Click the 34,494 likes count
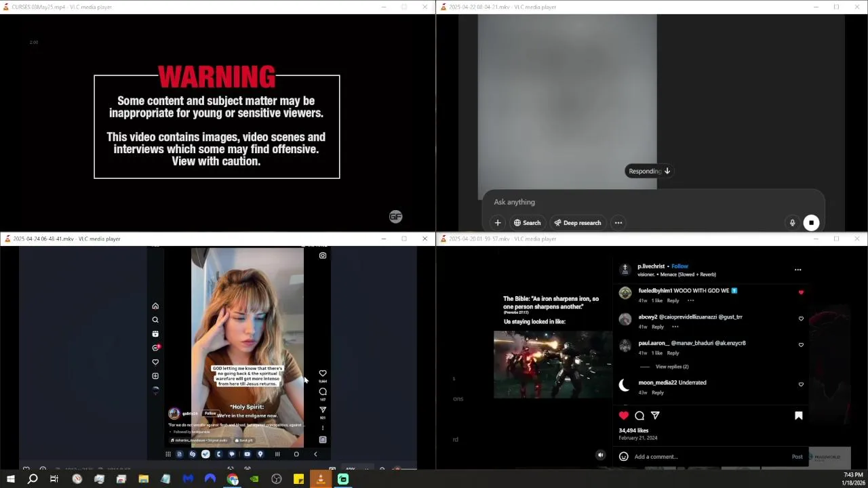The image size is (868, 488). click(x=633, y=430)
